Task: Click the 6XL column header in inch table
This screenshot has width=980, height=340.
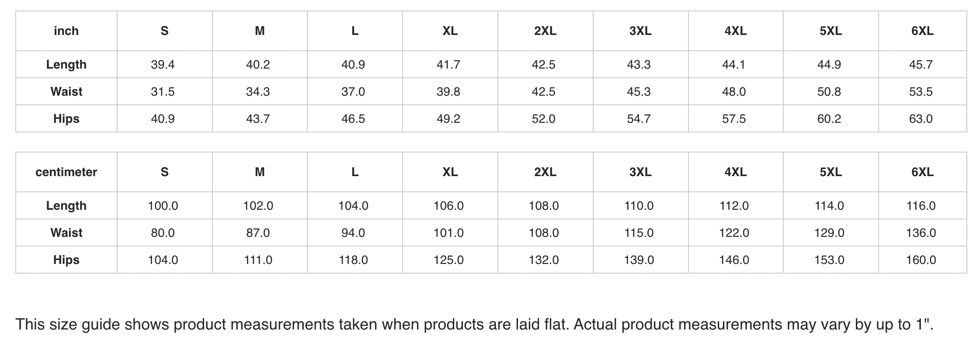Action: point(922,31)
